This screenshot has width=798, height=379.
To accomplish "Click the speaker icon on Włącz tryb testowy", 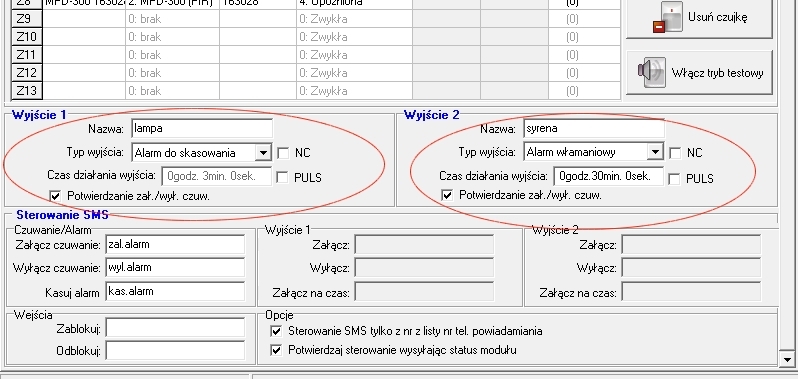I will (652, 73).
